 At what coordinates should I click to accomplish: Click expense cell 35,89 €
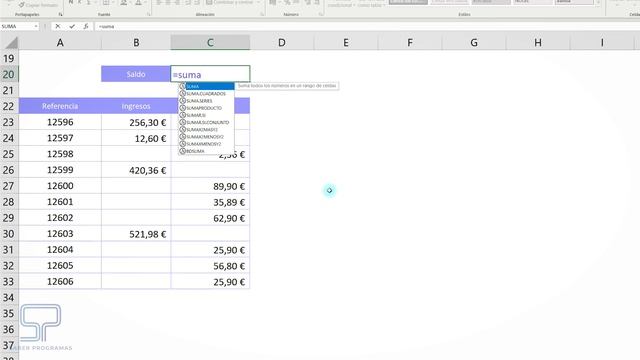click(210, 202)
